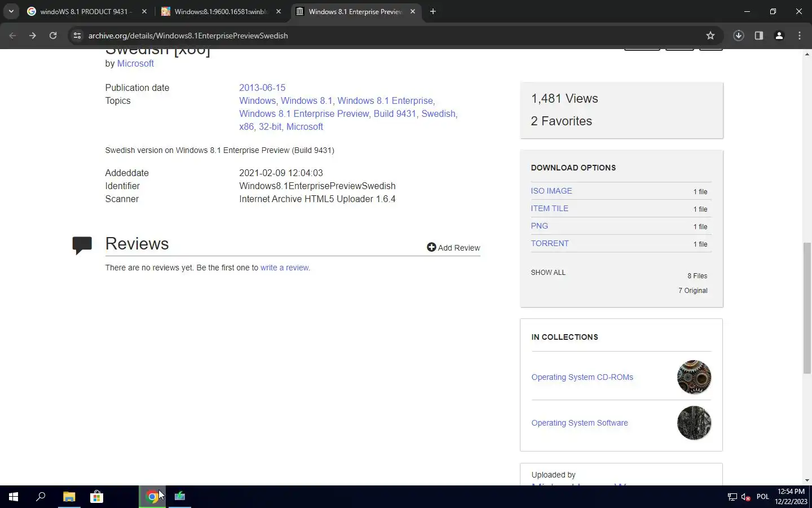
Task: Open the Build 9431 topic link
Action: click(x=395, y=113)
